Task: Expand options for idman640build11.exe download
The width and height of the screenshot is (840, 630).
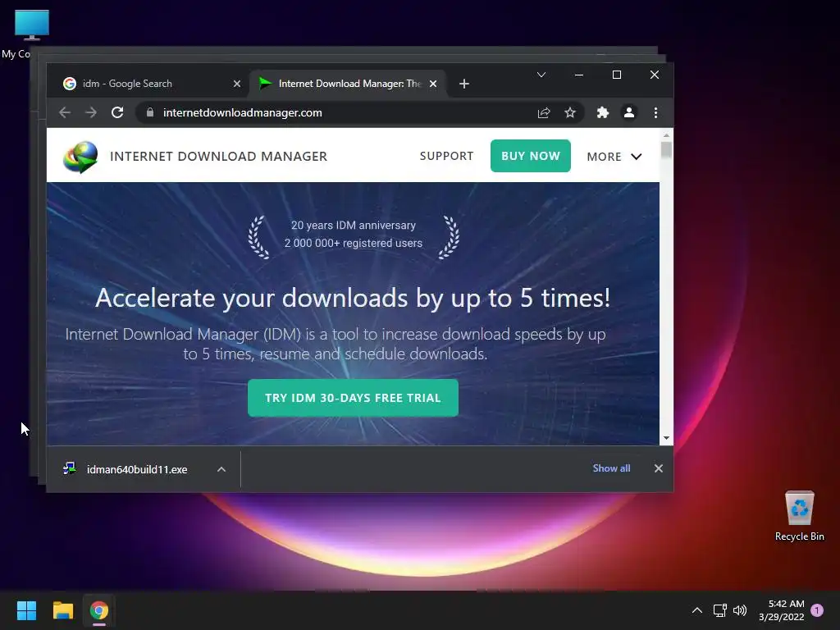Action: coord(221,469)
